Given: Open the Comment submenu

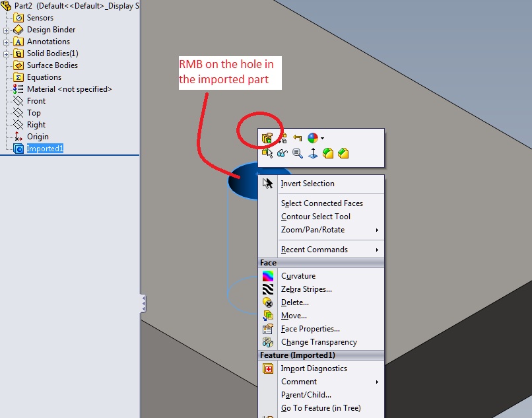Looking at the screenshot, I should click(321, 382).
